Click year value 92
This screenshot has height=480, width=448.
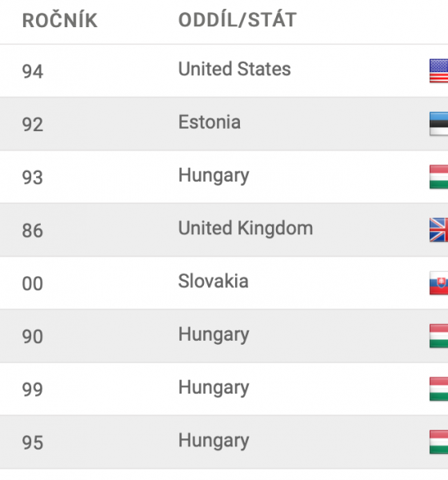point(33,125)
